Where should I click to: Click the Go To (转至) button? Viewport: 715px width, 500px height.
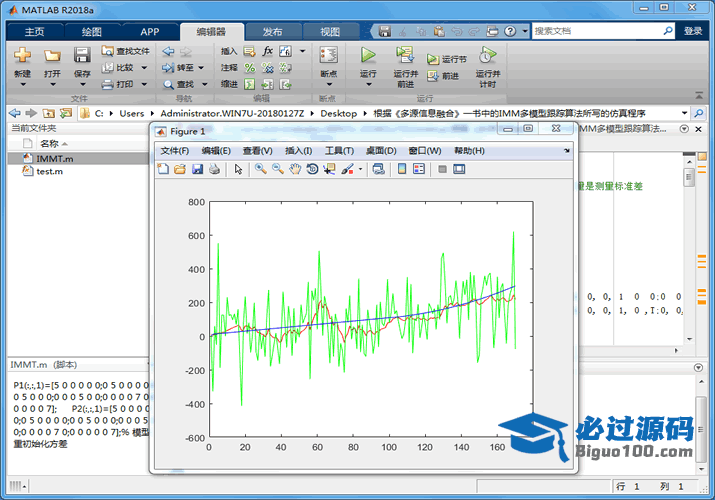point(178,67)
